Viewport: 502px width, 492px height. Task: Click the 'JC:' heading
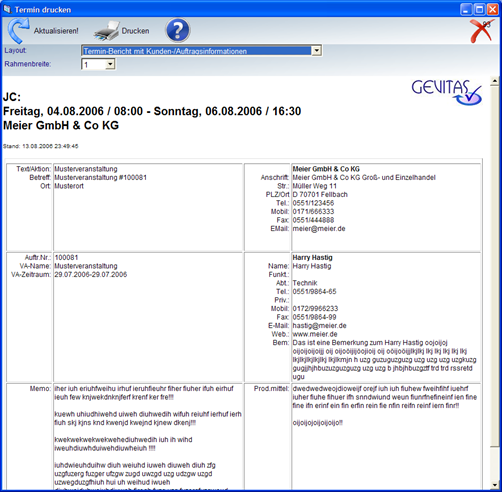tap(12, 97)
